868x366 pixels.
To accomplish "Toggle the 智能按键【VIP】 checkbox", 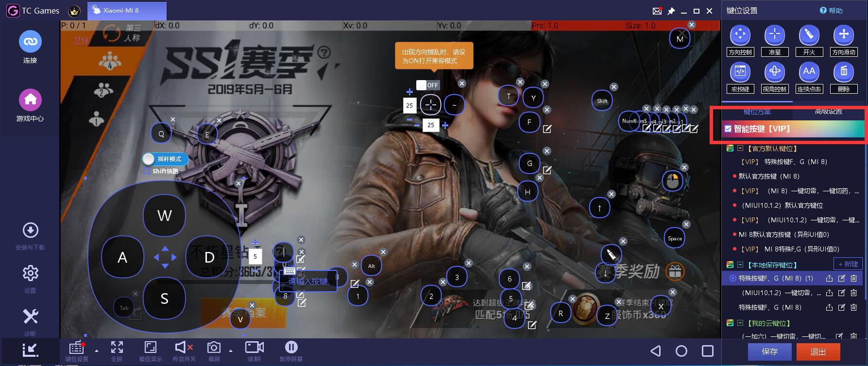I will click(x=728, y=129).
